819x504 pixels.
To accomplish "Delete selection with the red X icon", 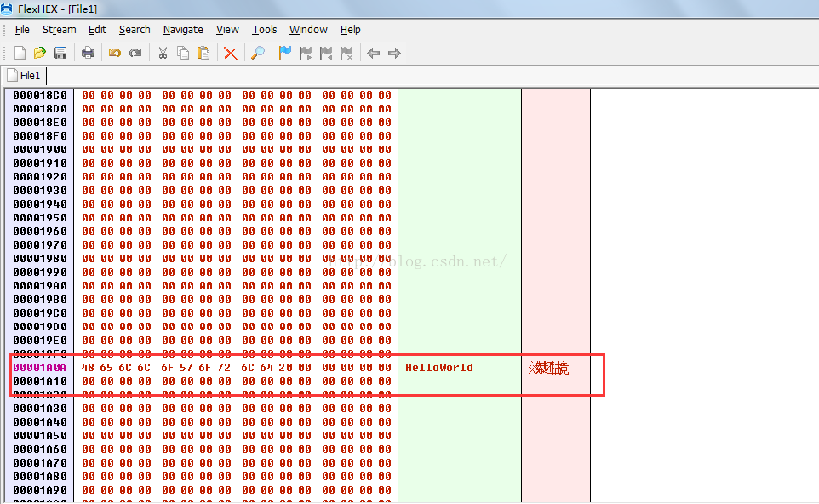I will (231, 53).
